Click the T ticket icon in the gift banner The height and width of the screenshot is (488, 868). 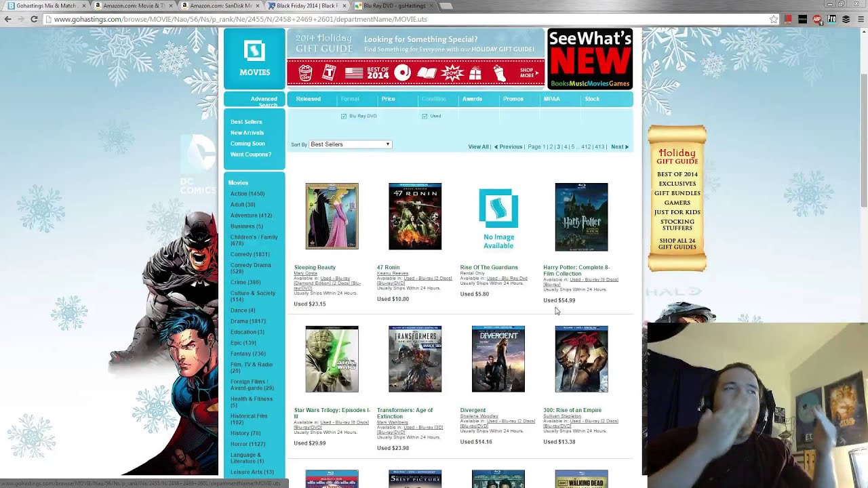[329, 72]
